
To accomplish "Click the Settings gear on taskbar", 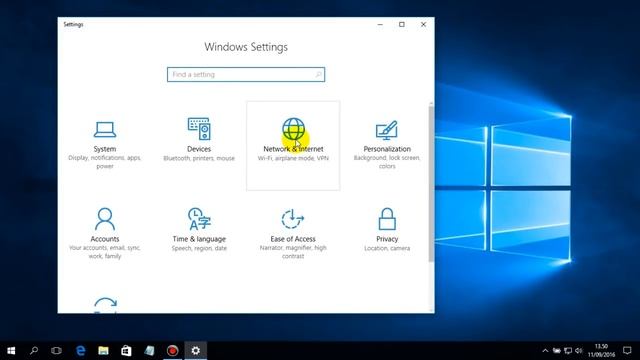I will [x=196, y=351].
